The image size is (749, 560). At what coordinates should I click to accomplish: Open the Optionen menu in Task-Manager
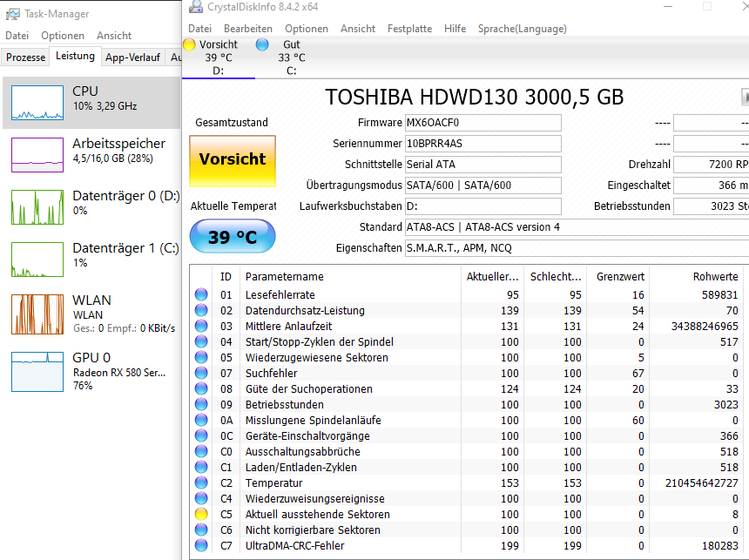[63, 36]
